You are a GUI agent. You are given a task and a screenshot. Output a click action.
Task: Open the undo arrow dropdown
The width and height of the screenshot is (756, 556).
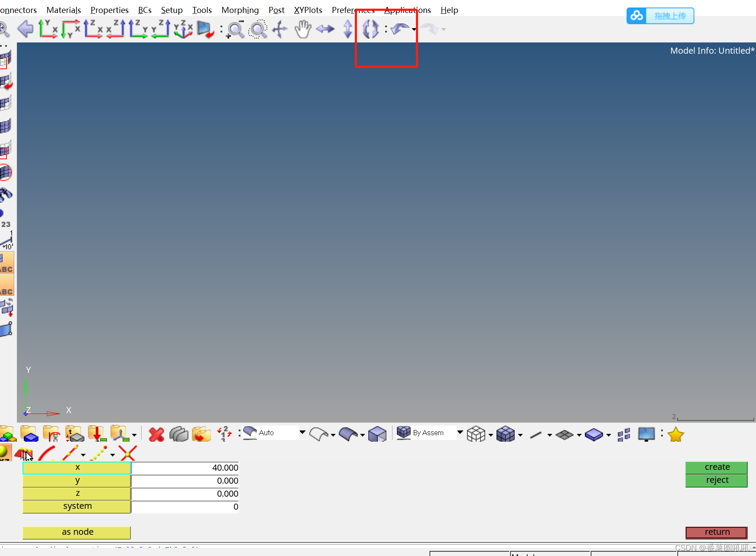click(x=414, y=29)
